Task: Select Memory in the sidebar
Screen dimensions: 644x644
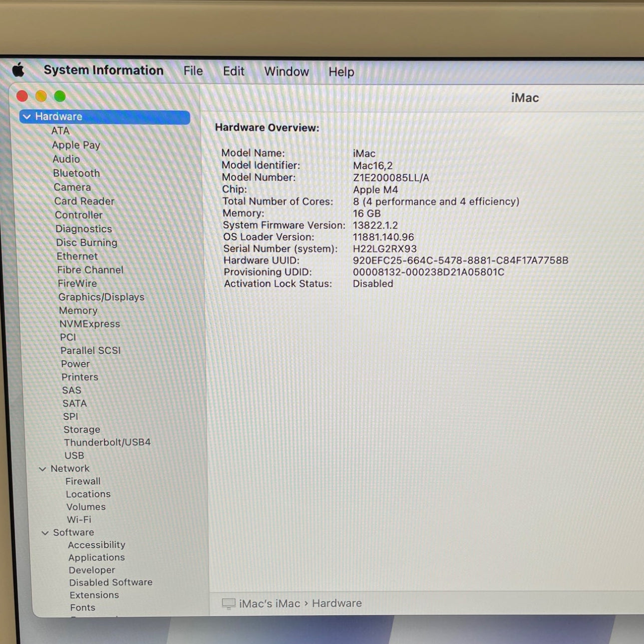Action: (78, 311)
